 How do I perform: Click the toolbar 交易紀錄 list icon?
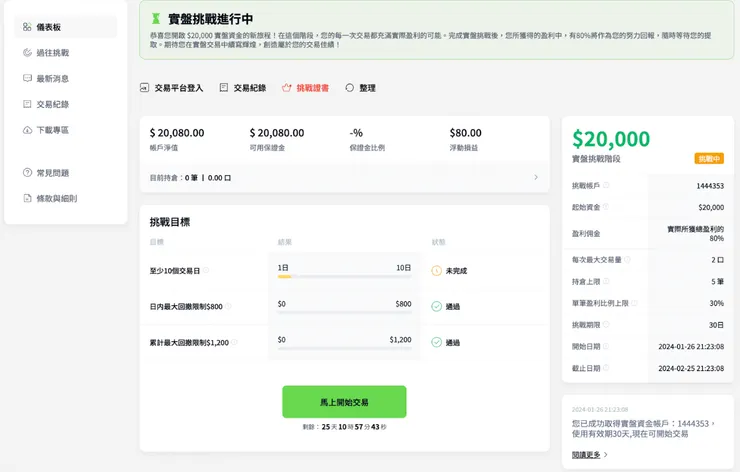224,87
